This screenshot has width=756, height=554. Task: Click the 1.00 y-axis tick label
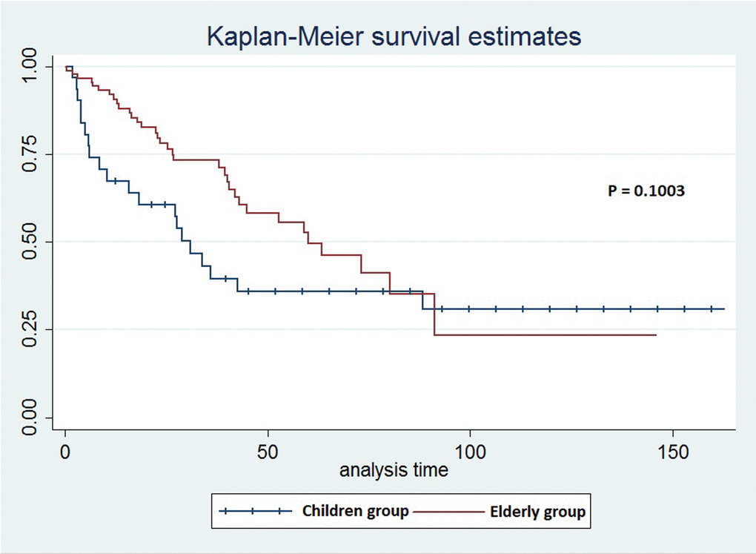pos(30,67)
